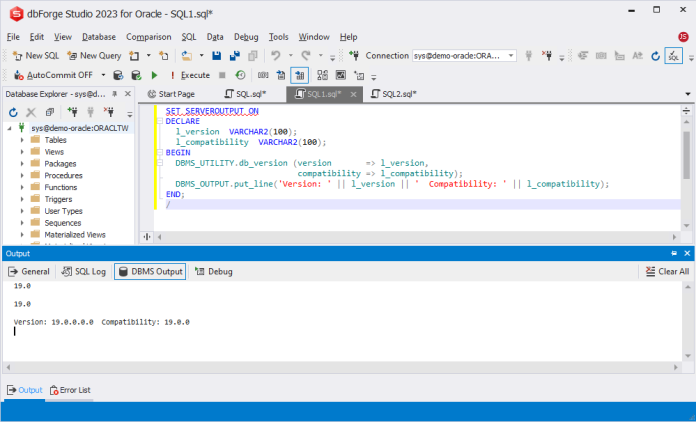Collapse the DECLARE code block
The image size is (696, 422).
160,121
